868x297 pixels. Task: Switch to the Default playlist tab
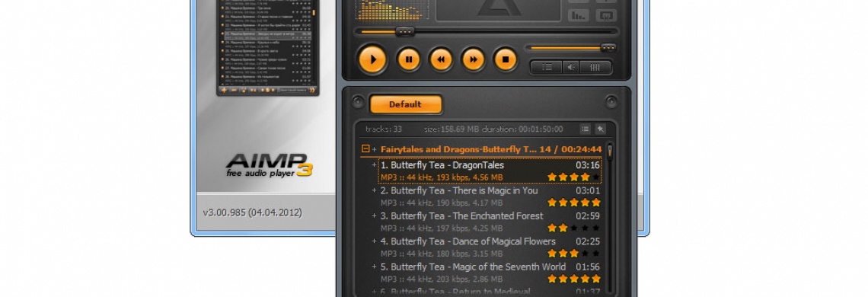pos(406,104)
